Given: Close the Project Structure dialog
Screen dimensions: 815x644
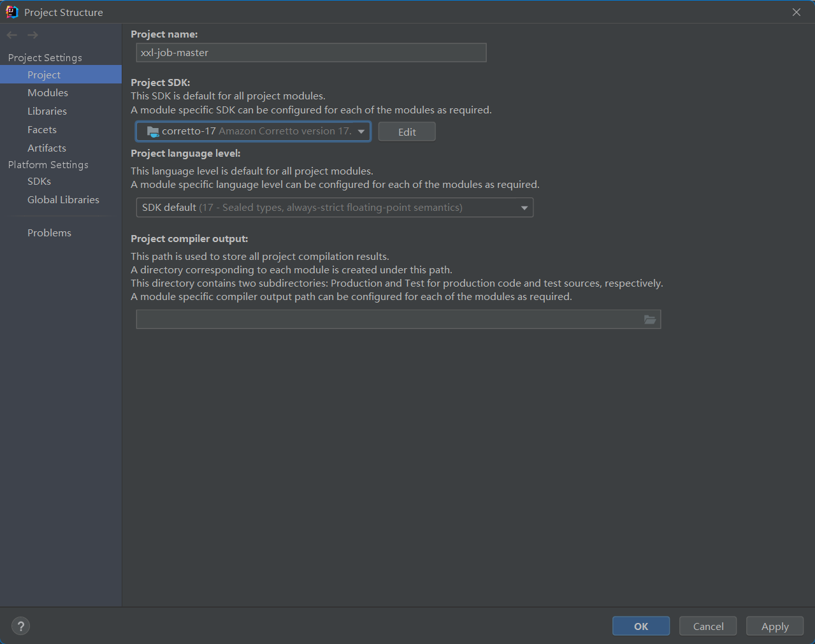Looking at the screenshot, I should coord(796,12).
